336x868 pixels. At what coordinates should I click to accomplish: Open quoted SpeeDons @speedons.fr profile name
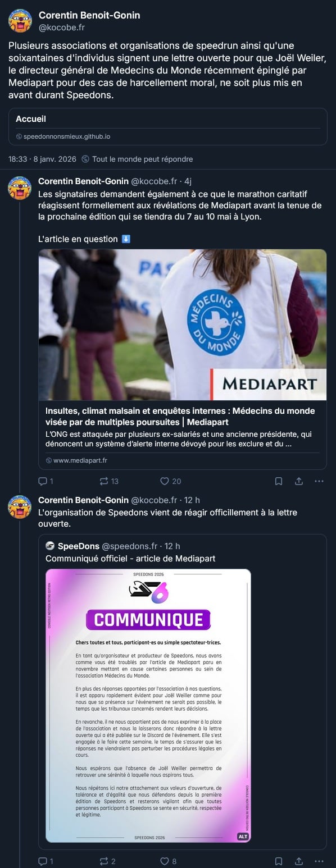79,546
